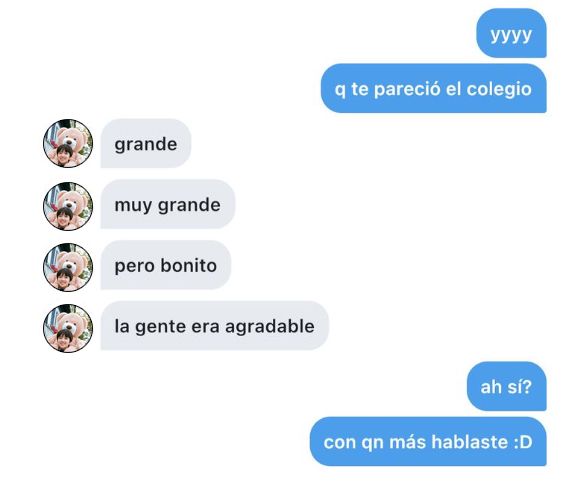Screen dimensions: 583x504
Task: Select the "yyyy" sent message bubble
Action: tap(511, 33)
